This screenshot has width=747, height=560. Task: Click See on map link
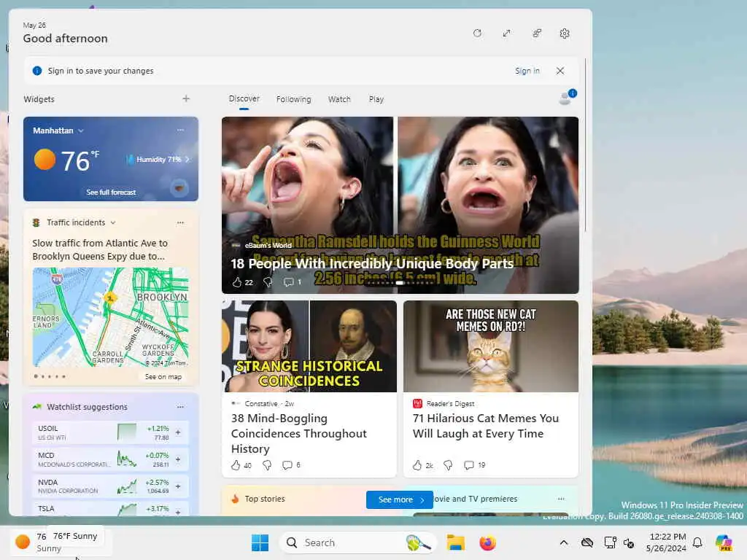pos(163,377)
